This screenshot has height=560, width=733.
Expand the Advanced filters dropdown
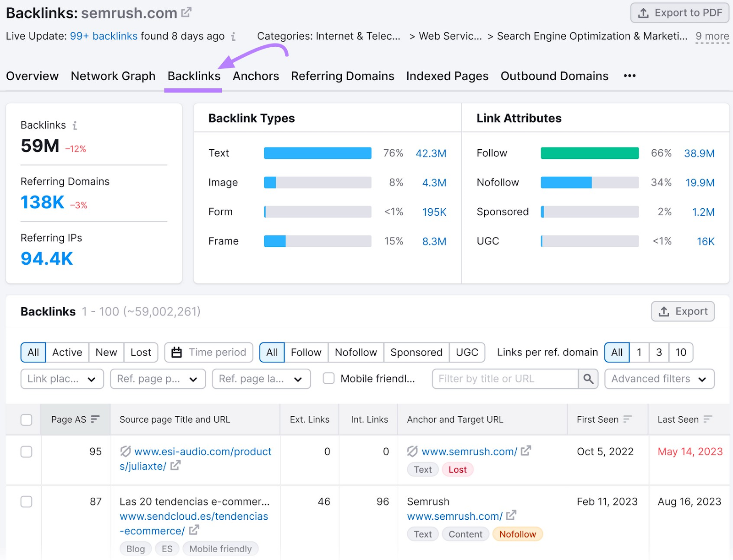point(659,379)
